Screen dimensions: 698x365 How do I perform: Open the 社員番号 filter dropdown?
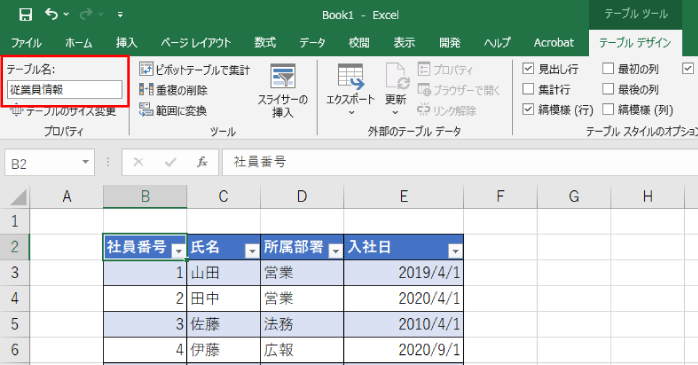click(179, 251)
